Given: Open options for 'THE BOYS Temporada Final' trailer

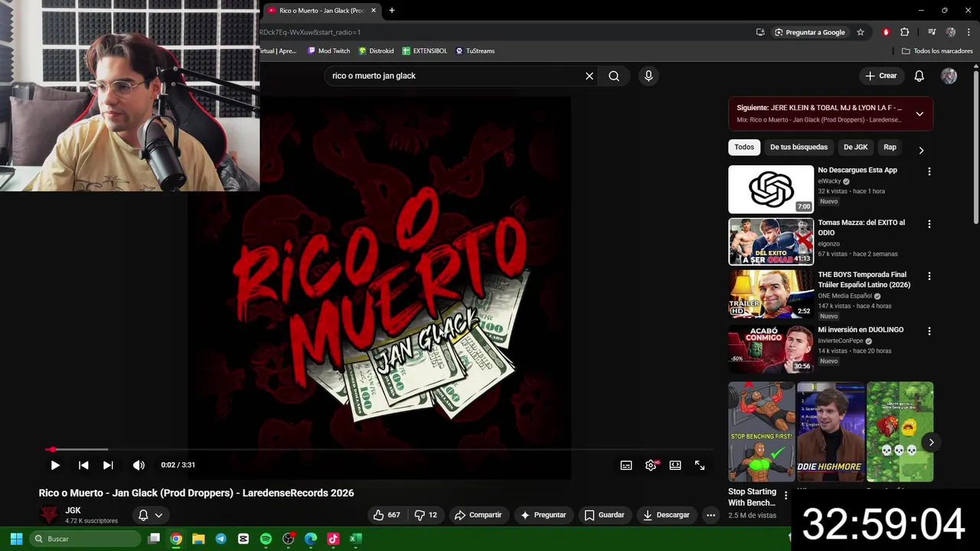Looking at the screenshot, I should 929,276.
